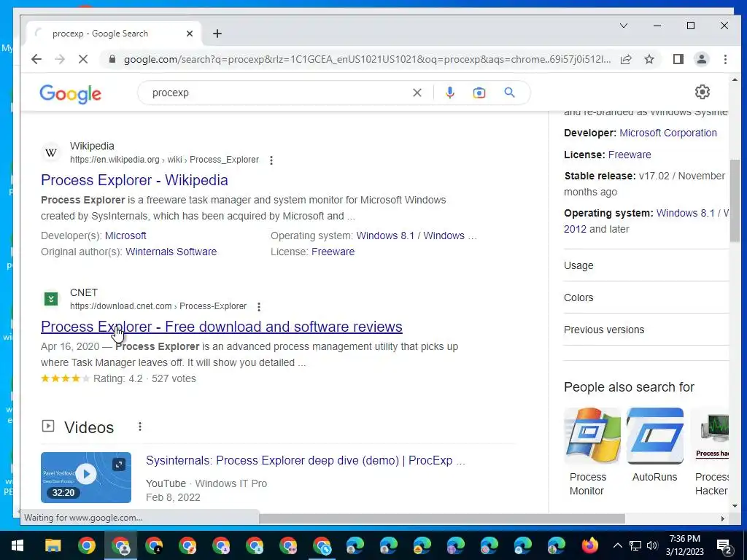
Task: Open the Chrome profile avatar menu
Action: (702, 59)
